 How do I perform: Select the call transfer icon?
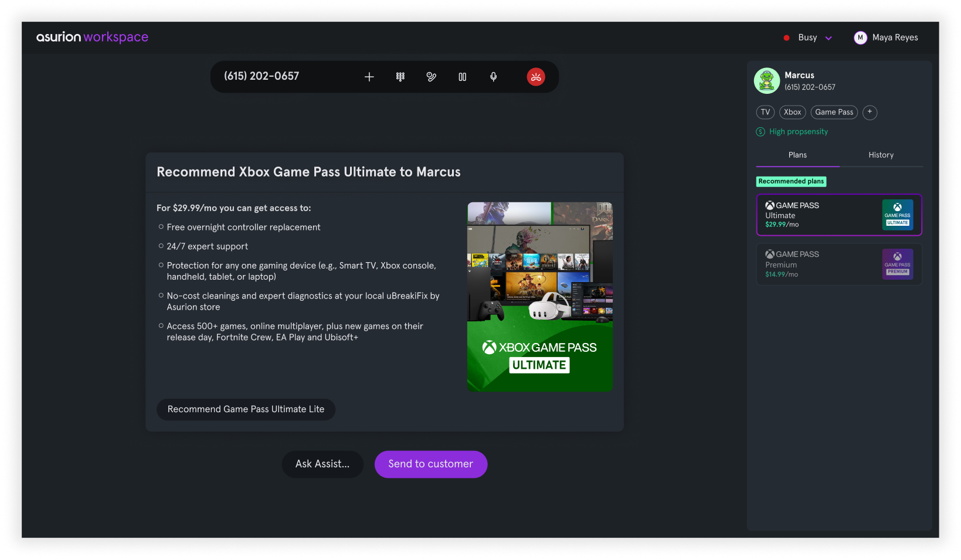(431, 76)
